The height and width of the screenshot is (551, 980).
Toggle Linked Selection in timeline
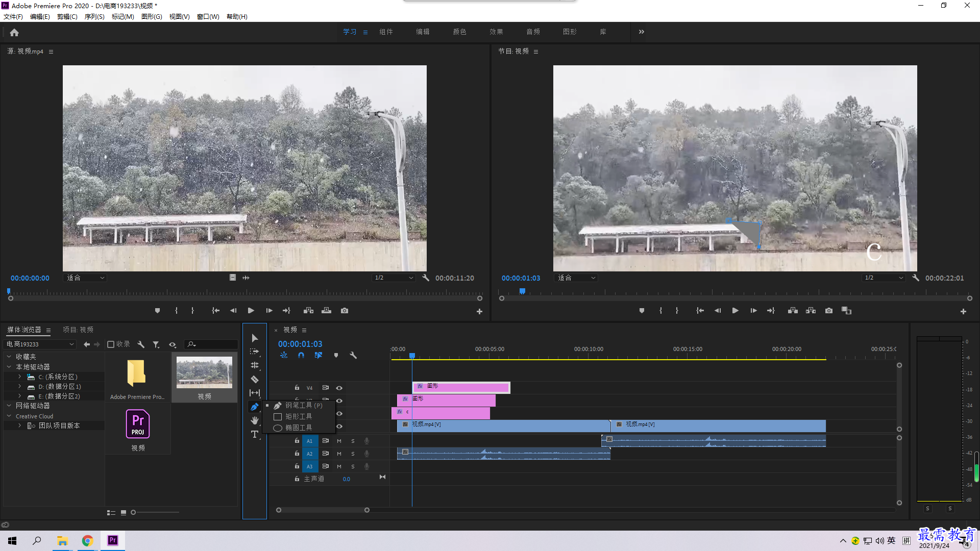click(318, 355)
